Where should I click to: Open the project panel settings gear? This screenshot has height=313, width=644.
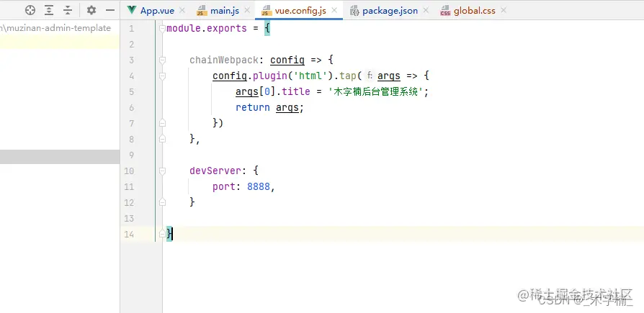(x=91, y=10)
